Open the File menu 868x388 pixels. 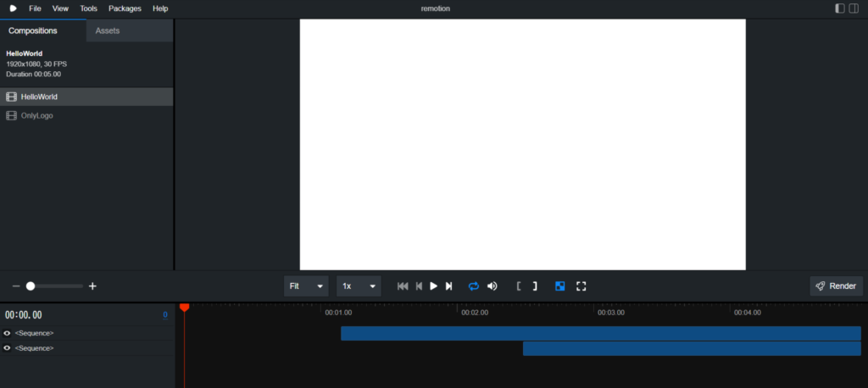35,8
